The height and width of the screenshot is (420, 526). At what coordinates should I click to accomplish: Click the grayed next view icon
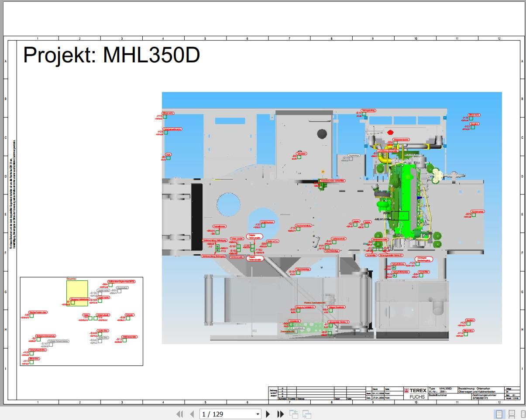(306, 413)
